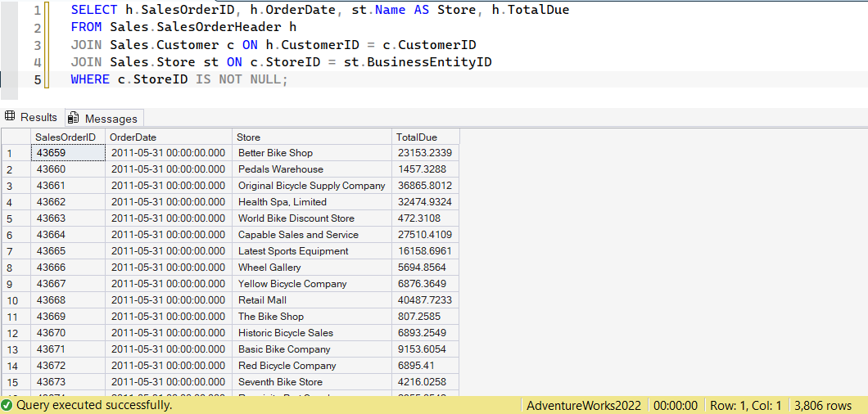Click the Historic Bicycle Sales cell
The width and height of the screenshot is (868, 414).
coord(312,333)
